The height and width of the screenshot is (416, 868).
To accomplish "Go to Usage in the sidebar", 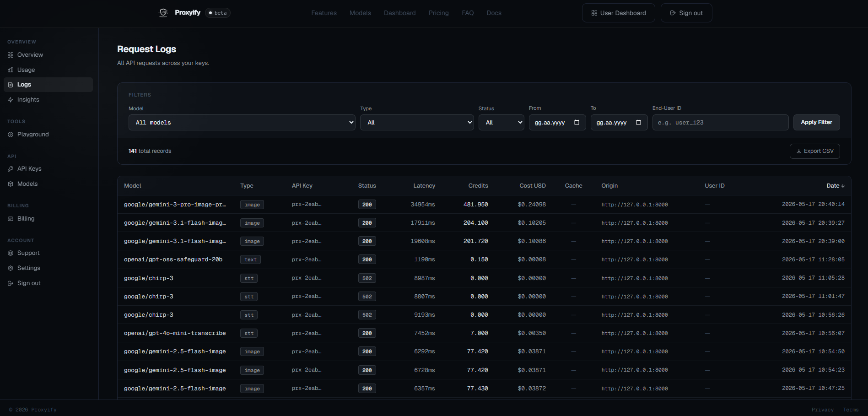I will (48, 70).
